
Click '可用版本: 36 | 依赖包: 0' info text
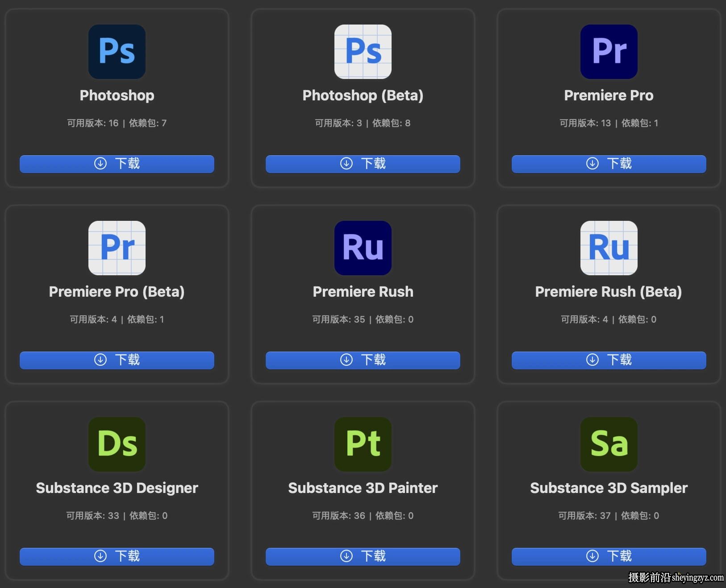(x=363, y=516)
